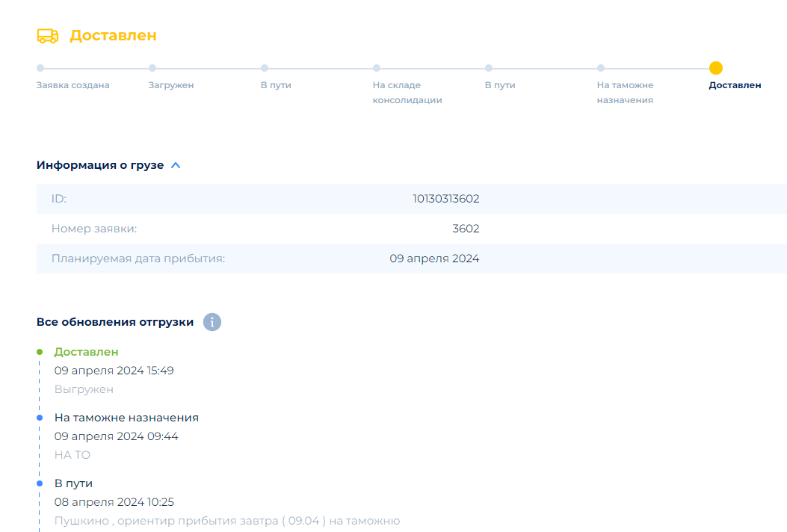Screen dimensions: 787x532
Task: Click the "Все обновления отгрузки" heading
Action: point(115,322)
